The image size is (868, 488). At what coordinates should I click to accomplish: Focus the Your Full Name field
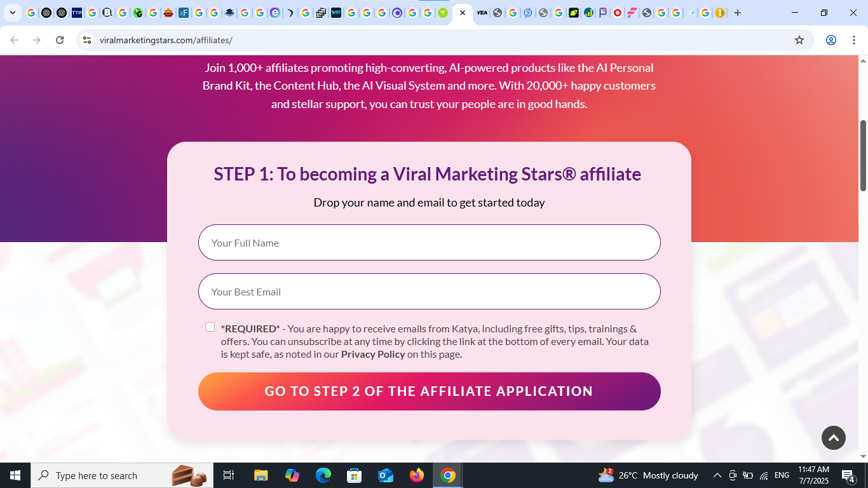[x=430, y=243]
